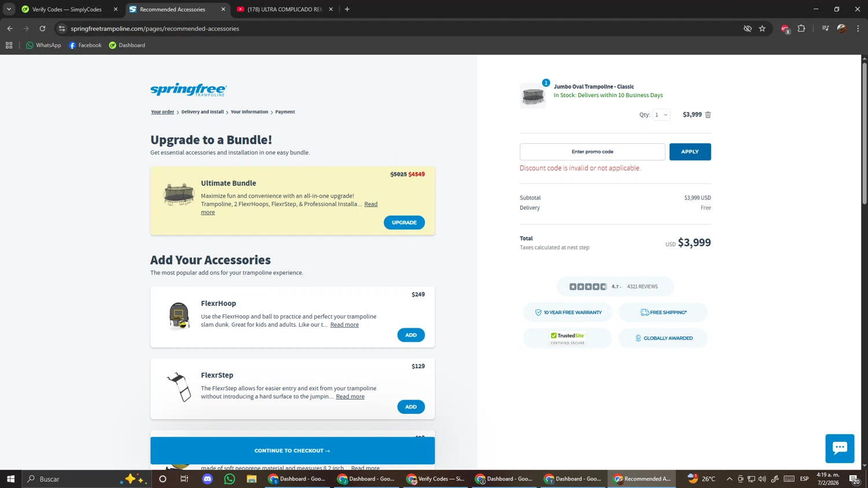The width and height of the screenshot is (868, 488).
Task: Open the Verify Codes Chrome window in taskbar
Action: (436, 479)
